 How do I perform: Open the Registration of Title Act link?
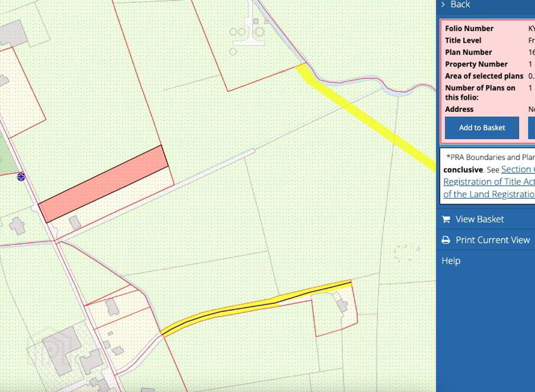click(489, 182)
